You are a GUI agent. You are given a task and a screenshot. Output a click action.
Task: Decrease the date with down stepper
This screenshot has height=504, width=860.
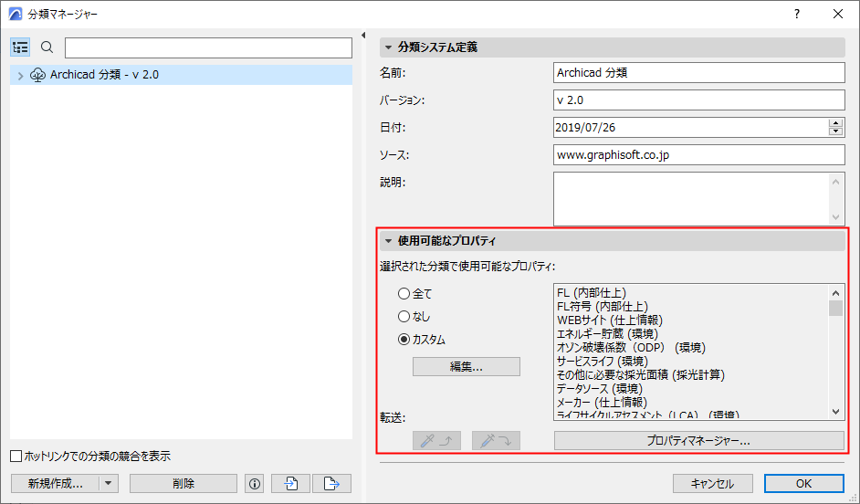(x=836, y=131)
